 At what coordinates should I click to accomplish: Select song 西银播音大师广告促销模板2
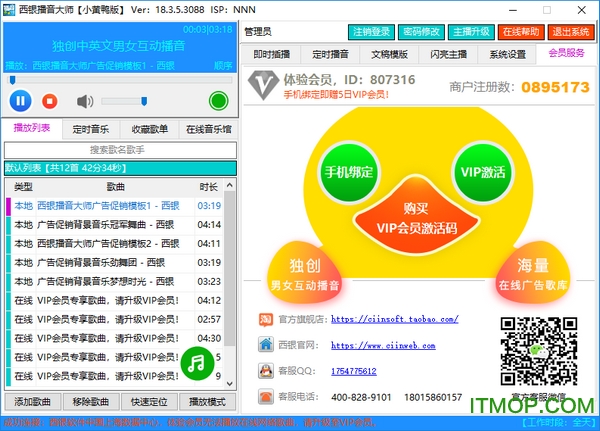(x=115, y=244)
